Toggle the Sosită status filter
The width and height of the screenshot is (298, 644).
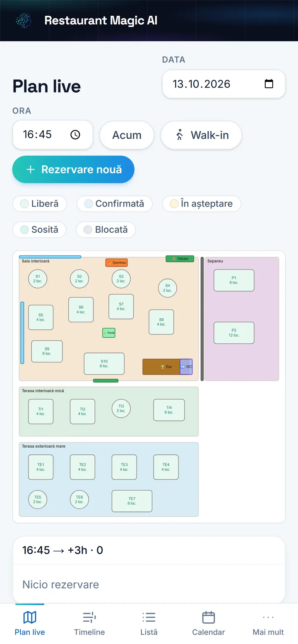pos(39,229)
